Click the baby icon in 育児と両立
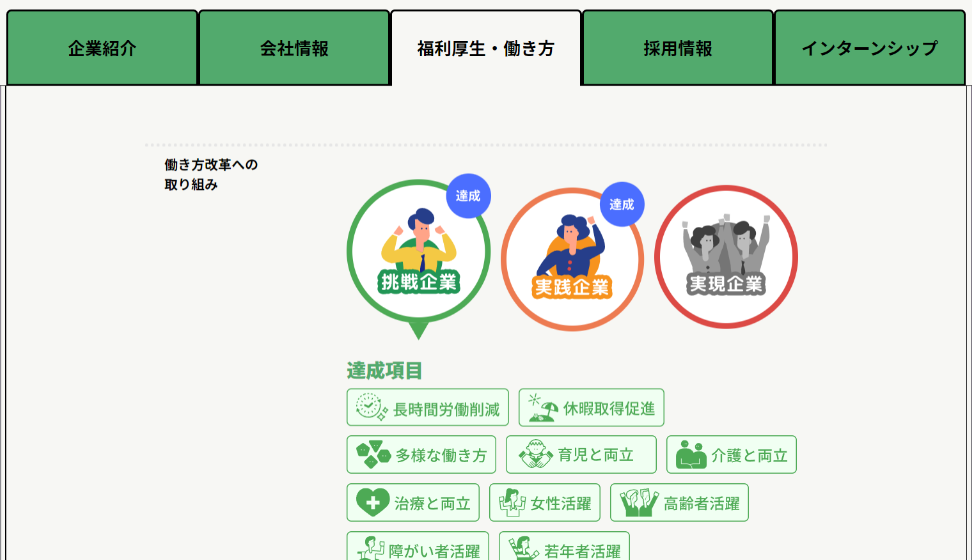This screenshot has height=560, width=972. [535, 455]
